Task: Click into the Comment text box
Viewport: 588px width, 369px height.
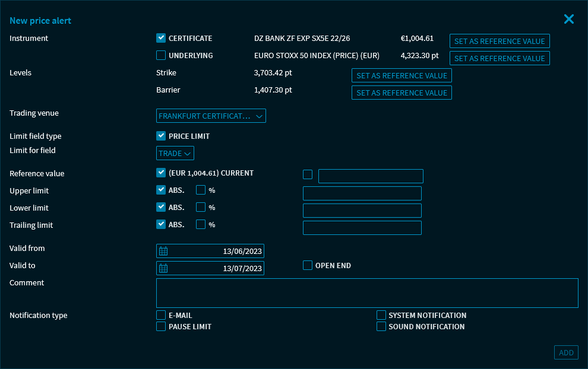Action: [x=367, y=293]
